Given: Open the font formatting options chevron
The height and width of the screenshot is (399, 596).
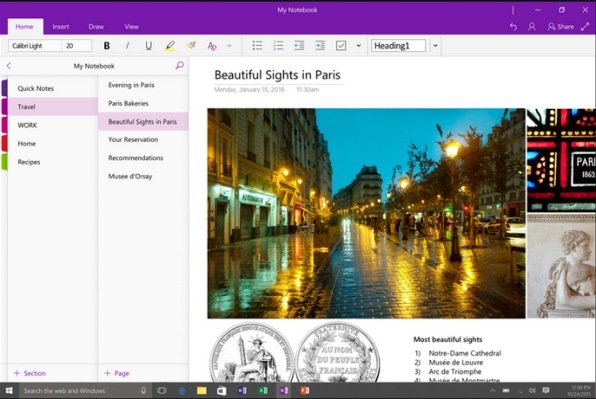Looking at the screenshot, I should (x=229, y=46).
